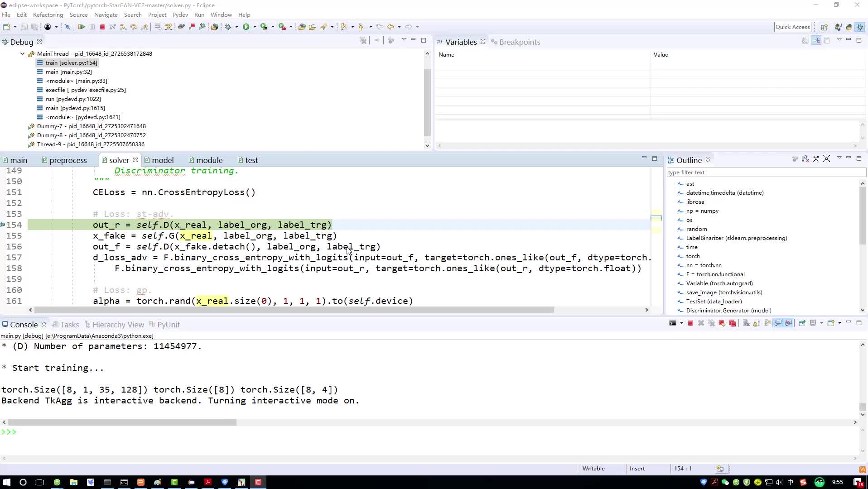Click Back navigation yellow arrow in toolbar
Screen dimensions: 868x489
[390, 27]
